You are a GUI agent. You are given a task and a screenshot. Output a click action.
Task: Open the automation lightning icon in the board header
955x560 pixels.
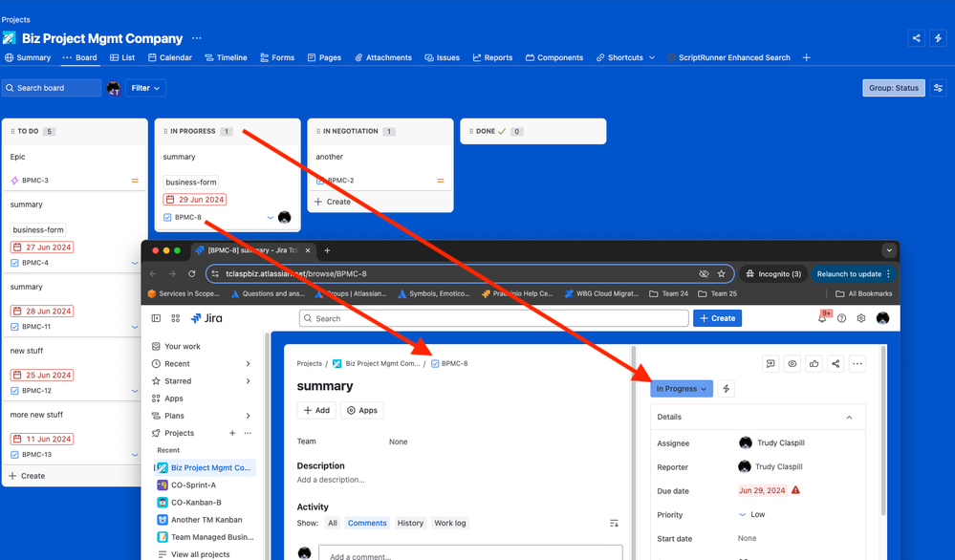[938, 37]
